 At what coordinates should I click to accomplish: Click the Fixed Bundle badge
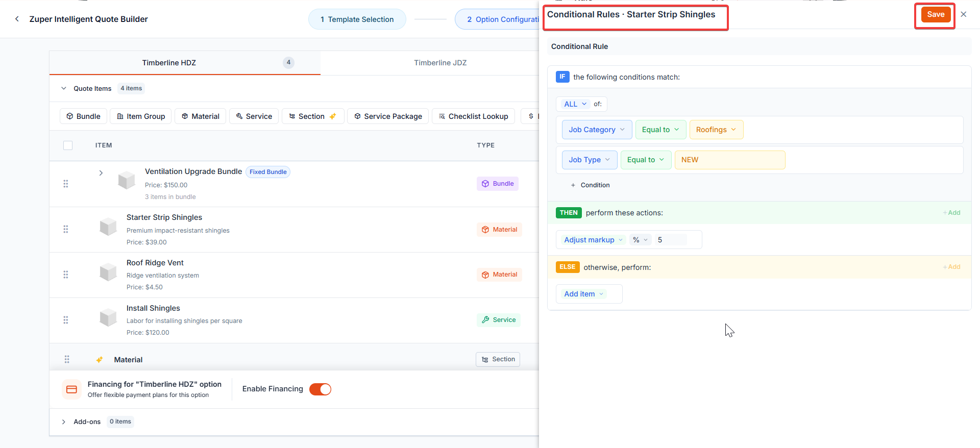point(268,172)
